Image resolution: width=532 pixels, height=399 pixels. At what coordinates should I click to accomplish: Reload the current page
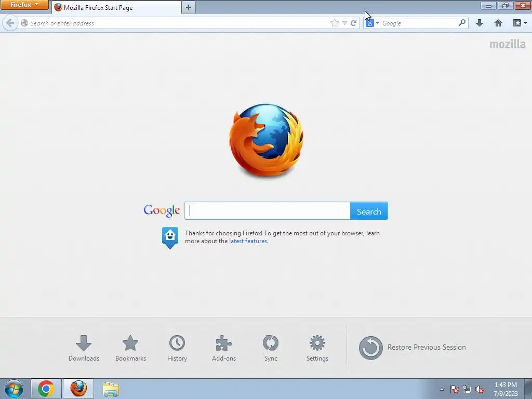pos(353,23)
